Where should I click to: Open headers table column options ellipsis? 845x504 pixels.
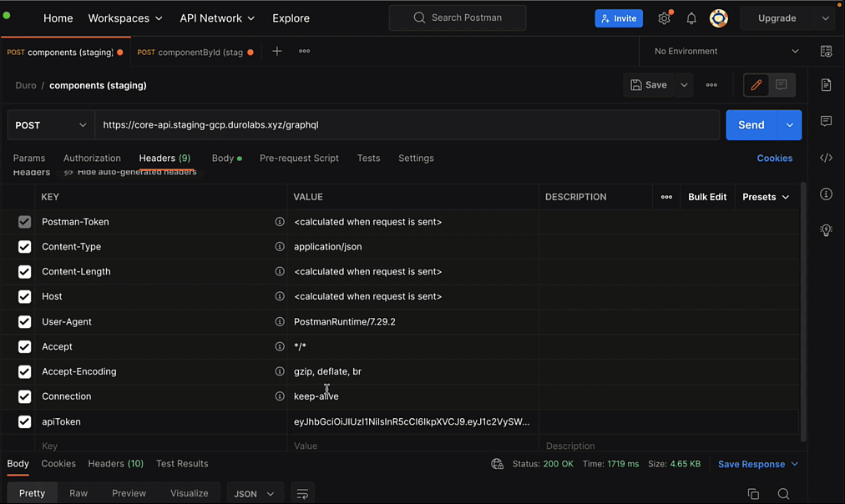coord(666,197)
